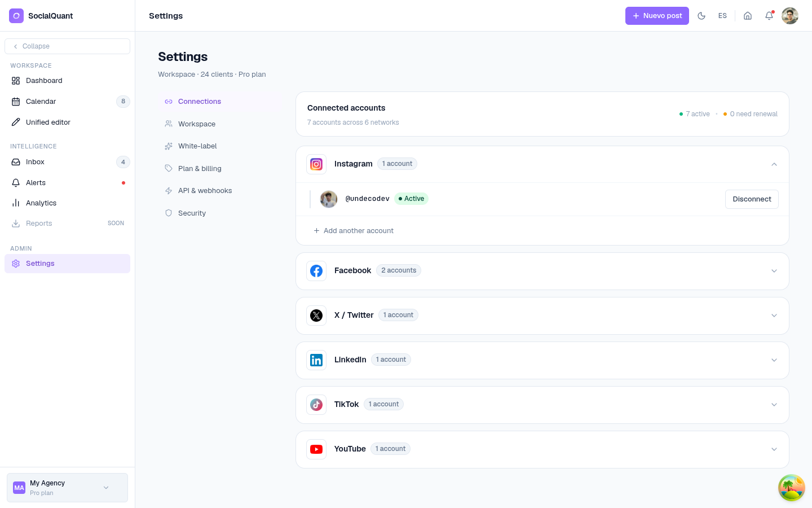Screen dimensions: 812x508
Task: Disconnect the @undecodev Instagram account
Action: [x=752, y=199]
